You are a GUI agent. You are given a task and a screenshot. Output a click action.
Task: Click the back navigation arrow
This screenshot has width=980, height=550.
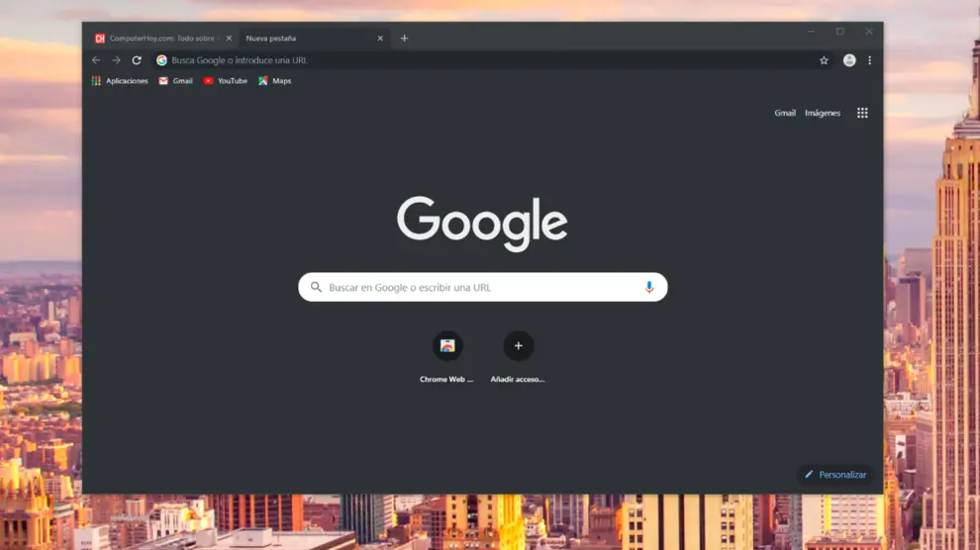click(x=96, y=60)
